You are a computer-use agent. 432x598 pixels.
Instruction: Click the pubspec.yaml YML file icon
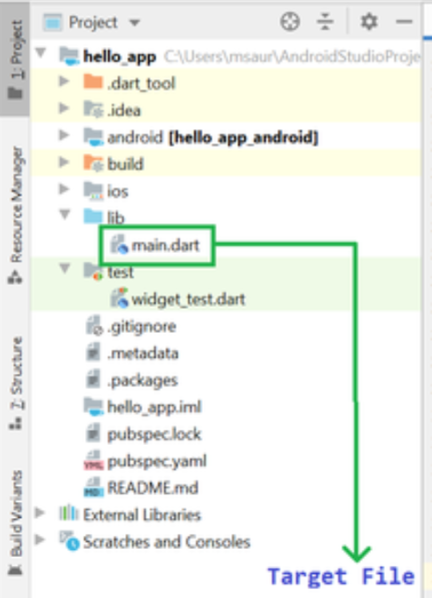pos(93,460)
